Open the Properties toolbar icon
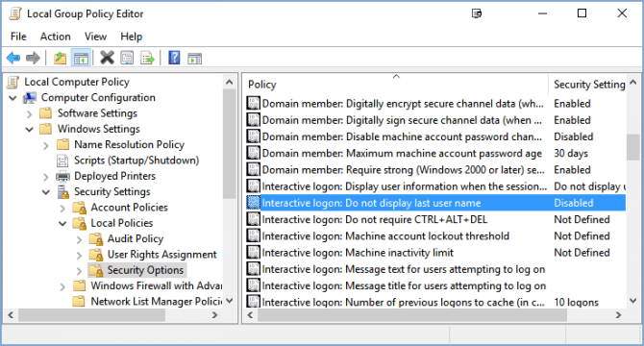 pyautogui.click(x=127, y=58)
